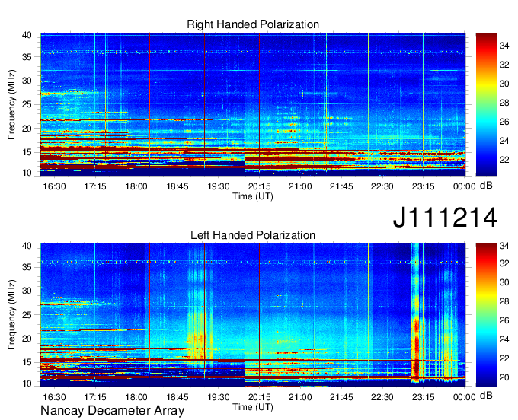Click Frequency (MHz) label of Left Handed plot

click(x=11, y=315)
